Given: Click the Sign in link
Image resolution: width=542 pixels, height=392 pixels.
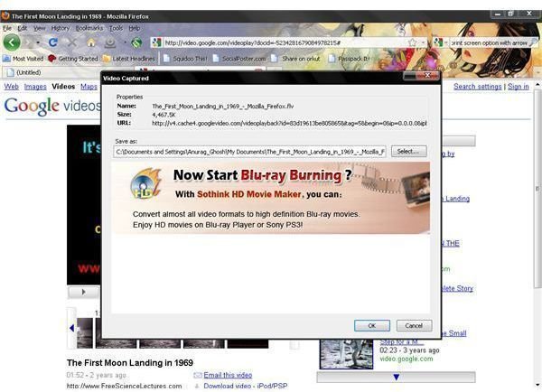Looking at the screenshot, I should pyautogui.click(x=519, y=87).
